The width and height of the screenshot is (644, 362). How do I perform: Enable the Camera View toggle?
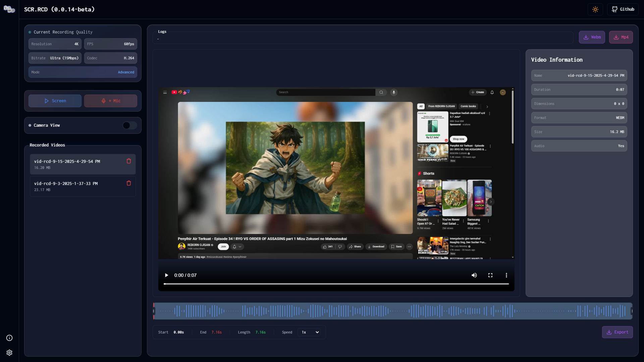coord(129,125)
